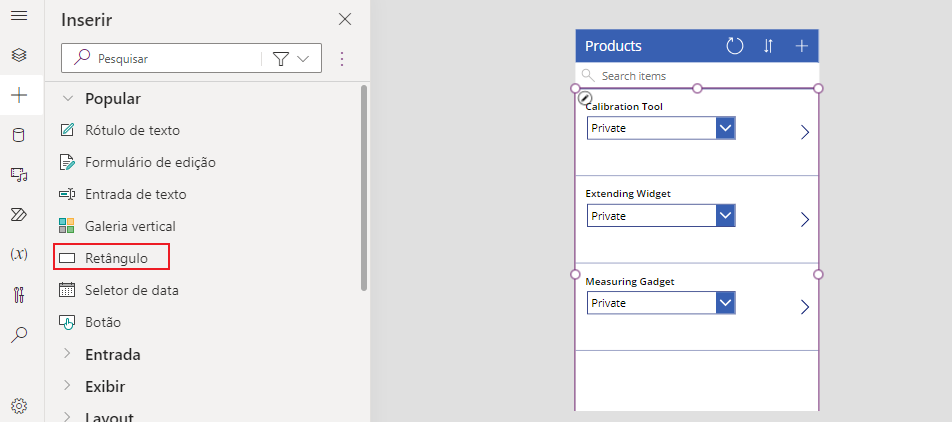Expand the Entrada category
This screenshot has width=952, height=422.
tap(112, 354)
